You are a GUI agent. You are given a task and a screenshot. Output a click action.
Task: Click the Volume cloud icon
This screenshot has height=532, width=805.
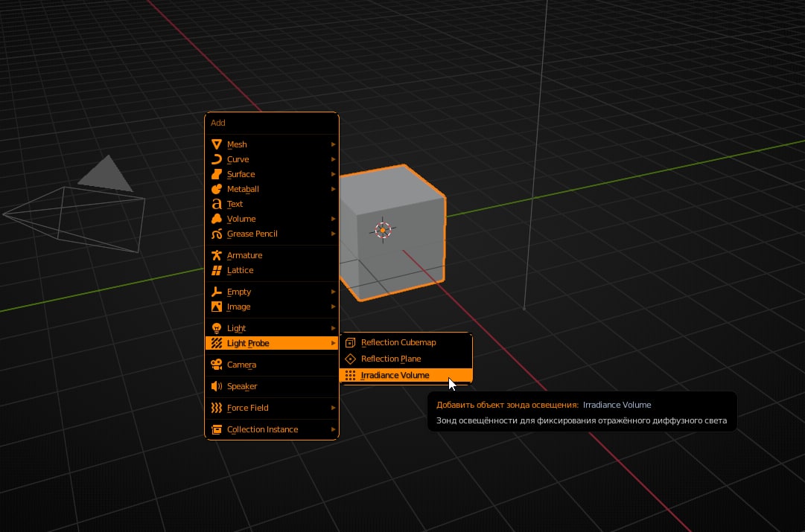pos(217,219)
